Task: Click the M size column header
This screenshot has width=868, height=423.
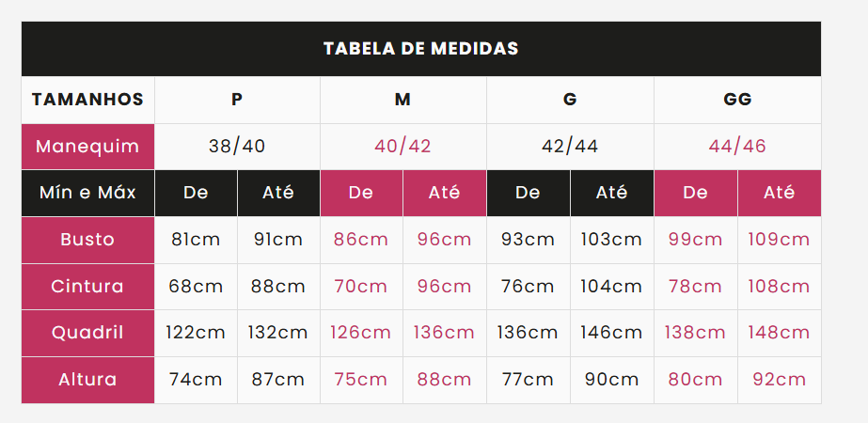Action: click(x=403, y=100)
